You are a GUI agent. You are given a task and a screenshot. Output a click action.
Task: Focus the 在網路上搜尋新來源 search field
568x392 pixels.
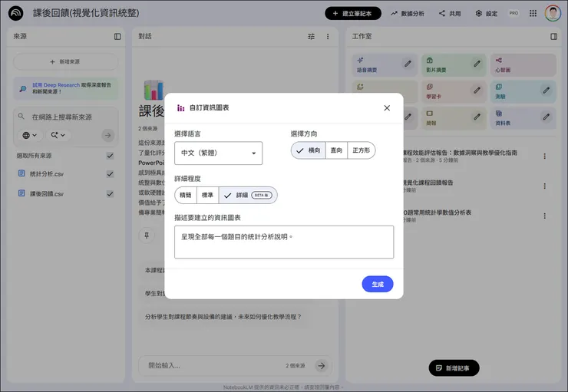coord(61,117)
